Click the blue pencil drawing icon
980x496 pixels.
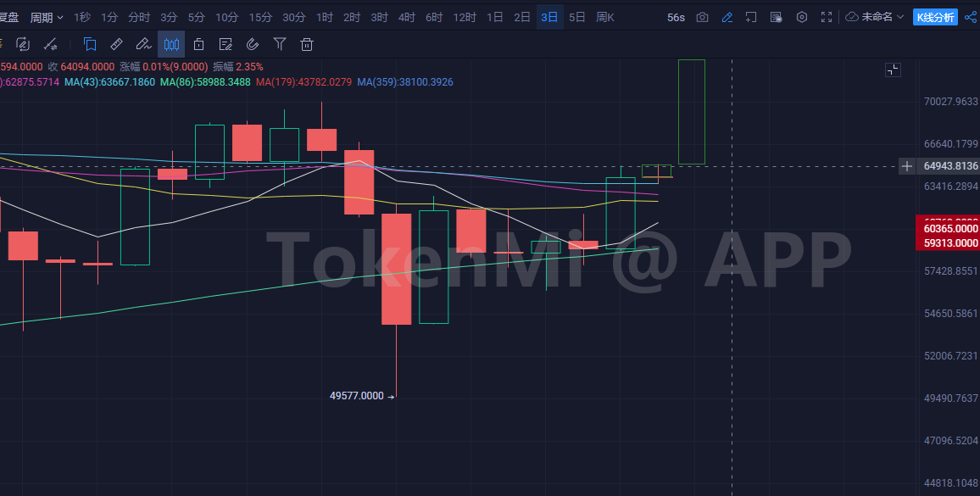[x=727, y=17]
